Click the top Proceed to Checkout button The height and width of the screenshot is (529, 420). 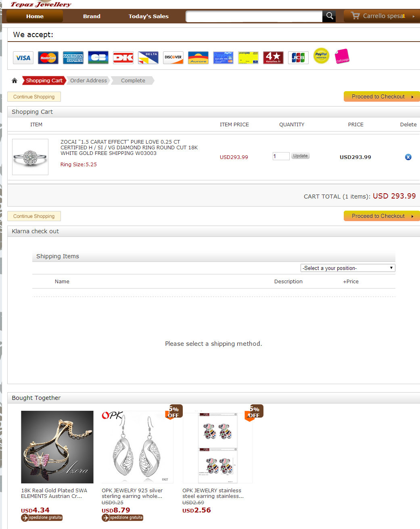coord(382,96)
